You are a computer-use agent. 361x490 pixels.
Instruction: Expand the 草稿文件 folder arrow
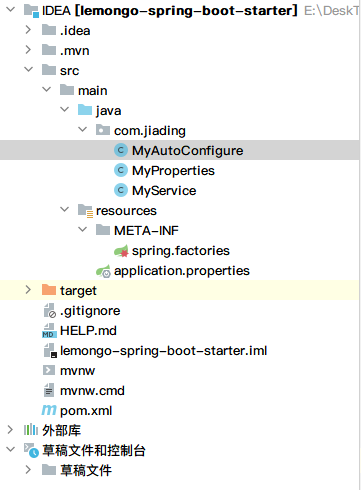tap(28, 470)
